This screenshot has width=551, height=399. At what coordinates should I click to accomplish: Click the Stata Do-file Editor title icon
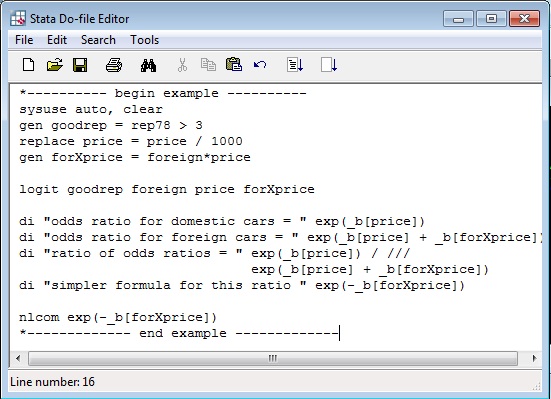pyautogui.click(x=18, y=18)
